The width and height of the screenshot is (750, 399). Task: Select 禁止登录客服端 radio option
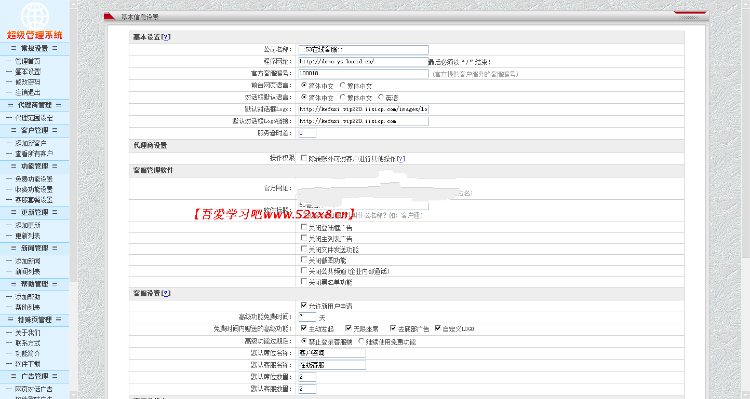pyautogui.click(x=304, y=341)
